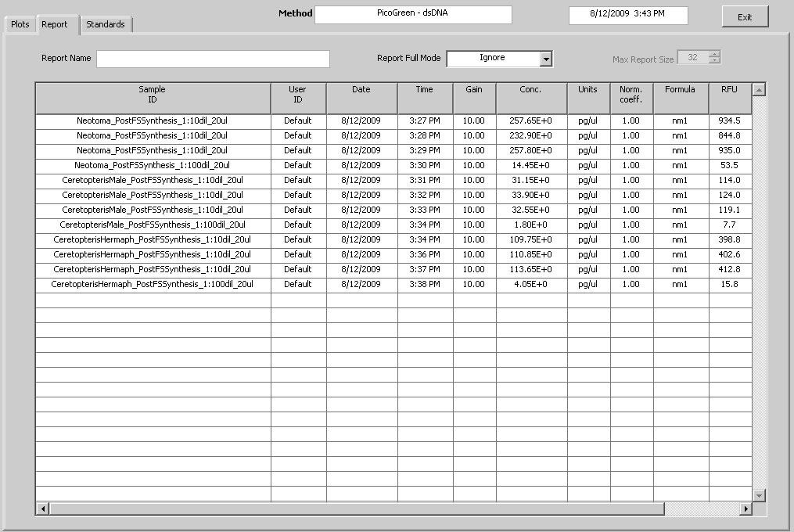
Task: Click the Conc. column header
Action: (x=531, y=99)
